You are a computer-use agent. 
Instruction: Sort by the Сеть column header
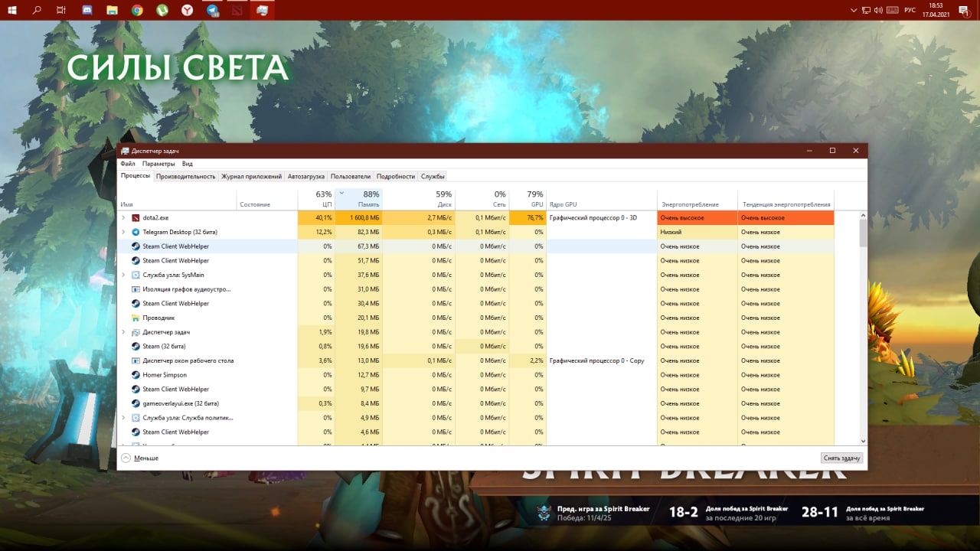coord(482,199)
